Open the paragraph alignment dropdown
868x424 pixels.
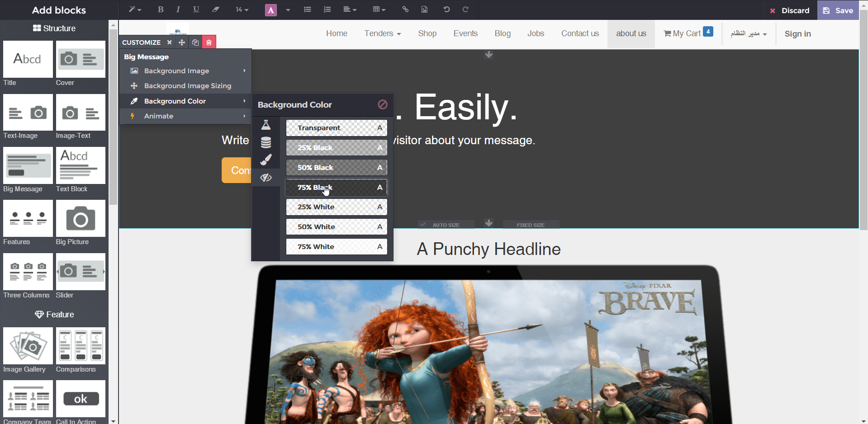tap(350, 9)
